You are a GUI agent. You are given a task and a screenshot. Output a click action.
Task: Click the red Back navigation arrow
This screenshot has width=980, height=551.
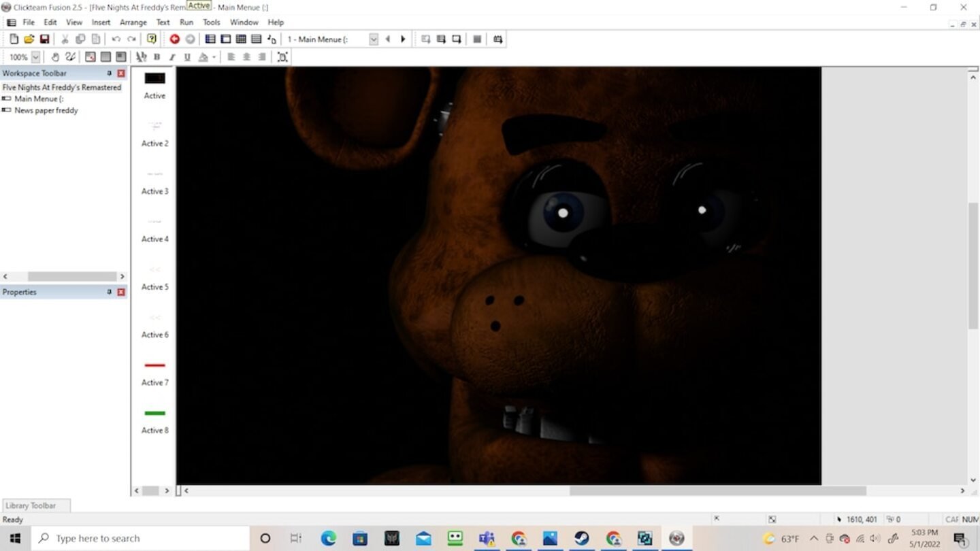175,39
